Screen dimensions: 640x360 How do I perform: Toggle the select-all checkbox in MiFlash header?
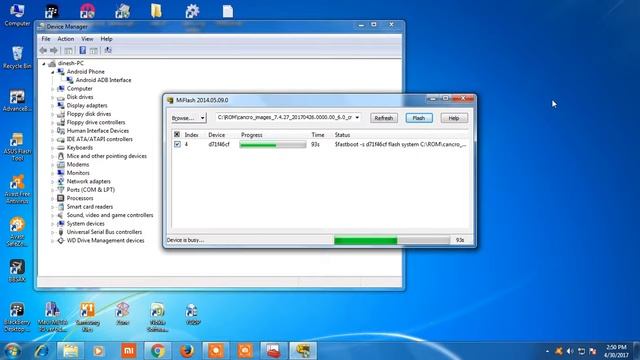tap(177, 134)
